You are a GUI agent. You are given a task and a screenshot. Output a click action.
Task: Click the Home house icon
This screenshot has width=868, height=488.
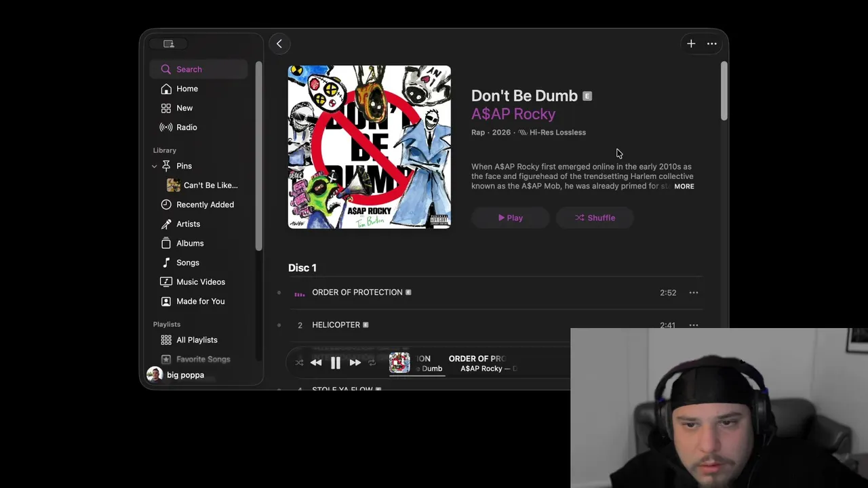(x=166, y=89)
